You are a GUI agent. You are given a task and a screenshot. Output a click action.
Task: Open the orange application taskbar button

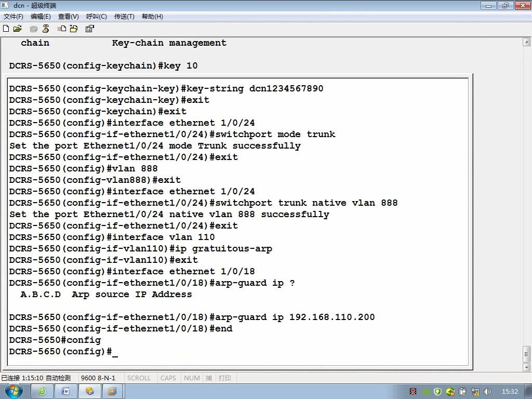[x=112, y=392]
